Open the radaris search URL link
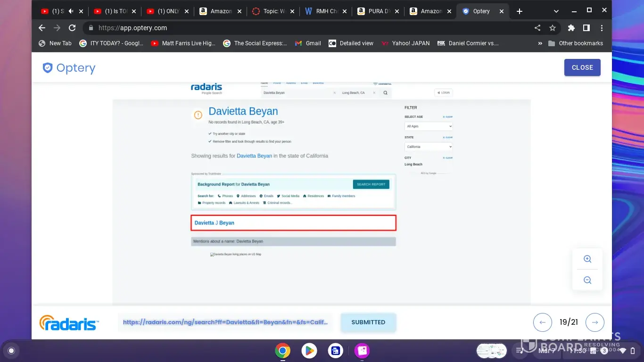Viewport: 644px width, 362px height. click(225, 322)
